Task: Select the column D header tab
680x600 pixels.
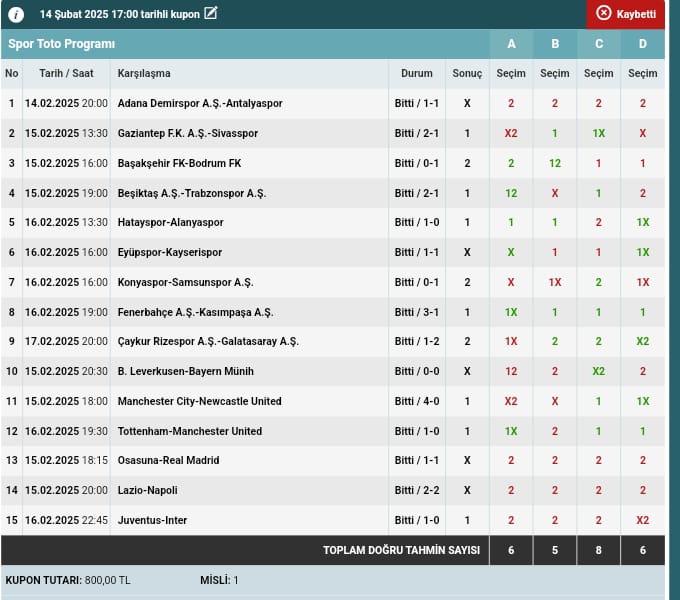Action: click(x=643, y=44)
